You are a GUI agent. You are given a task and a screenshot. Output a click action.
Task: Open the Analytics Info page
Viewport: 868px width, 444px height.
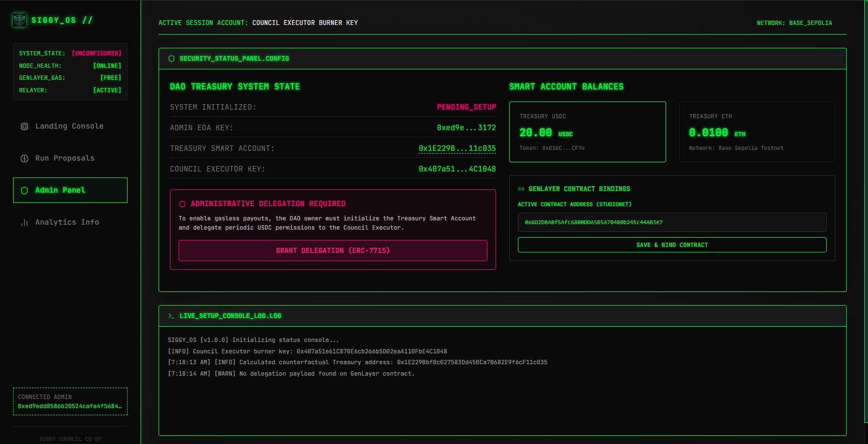[x=70, y=223]
